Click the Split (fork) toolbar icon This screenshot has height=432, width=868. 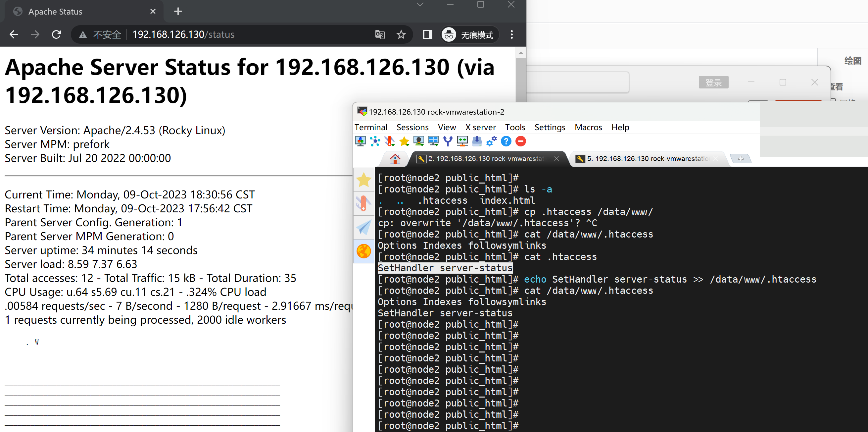click(448, 141)
